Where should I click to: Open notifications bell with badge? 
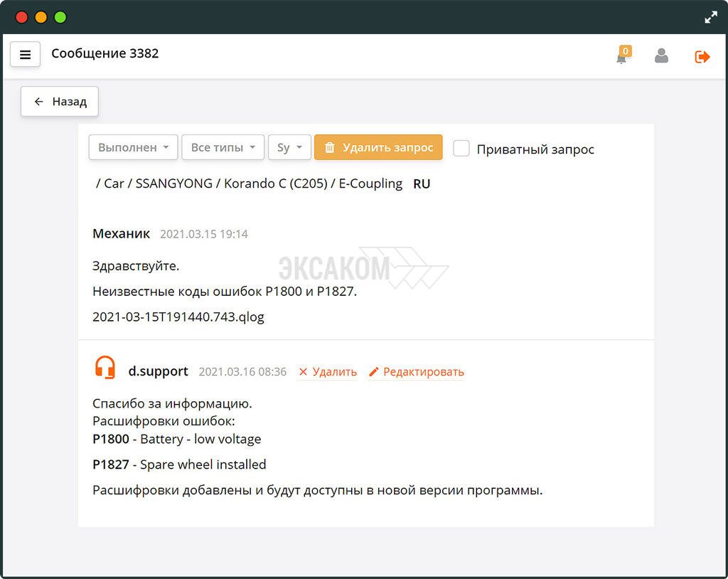[x=622, y=56]
